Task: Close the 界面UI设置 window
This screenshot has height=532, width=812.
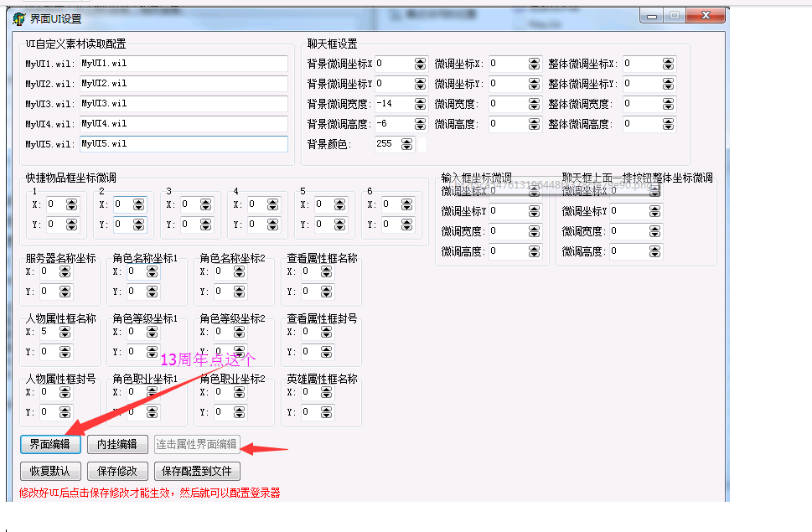Action: tap(707, 15)
